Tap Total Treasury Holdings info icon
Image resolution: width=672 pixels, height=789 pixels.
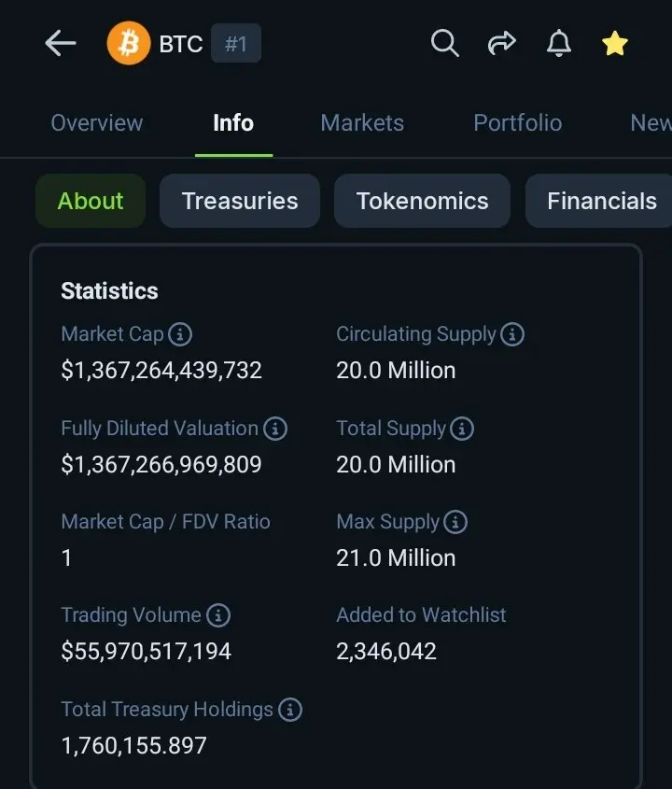[290, 710]
